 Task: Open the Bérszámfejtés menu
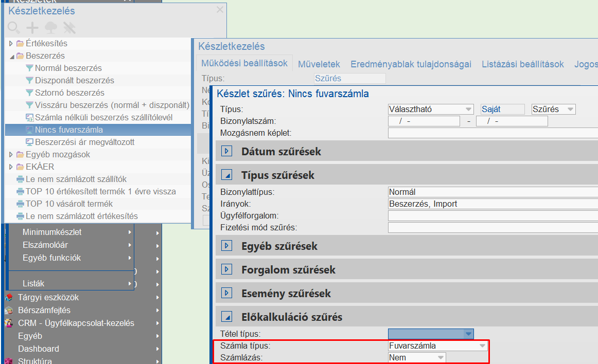(x=82, y=310)
